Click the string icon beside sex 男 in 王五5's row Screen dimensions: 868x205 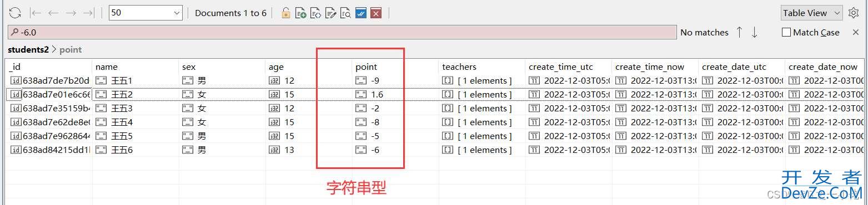pyautogui.click(x=188, y=136)
